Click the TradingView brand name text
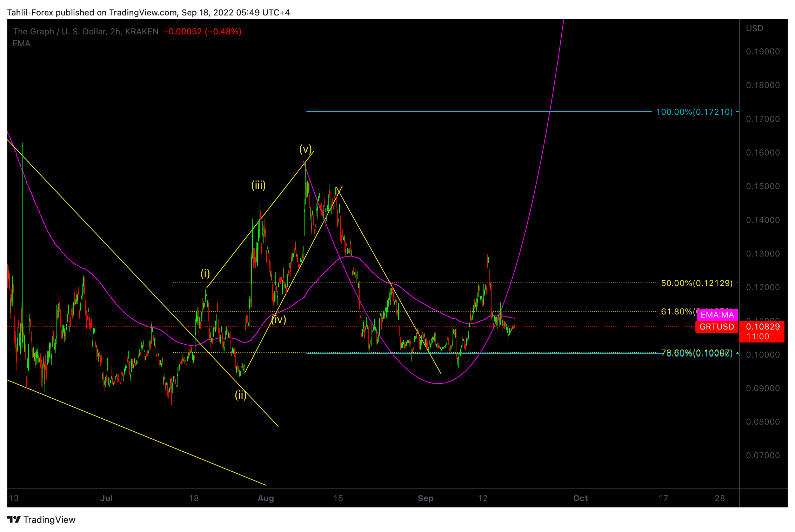The height and width of the screenshot is (532, 795). click(x=49, y=520)
